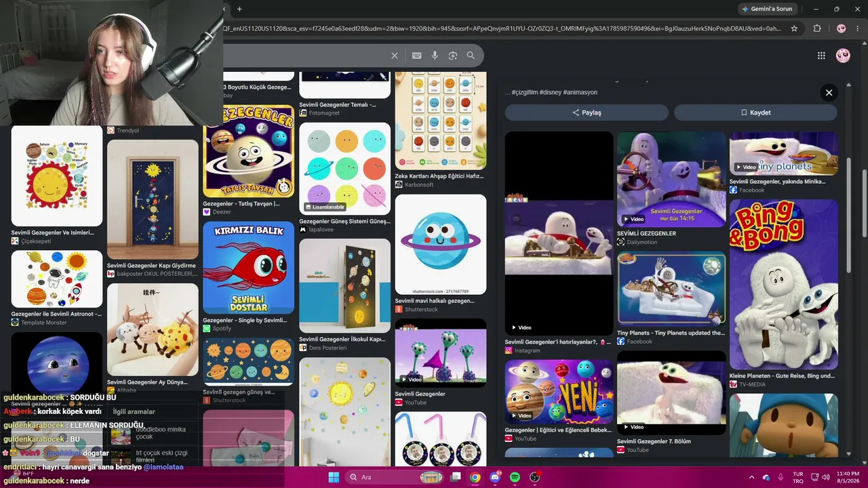This screenshot has height=488, width=868.
Task: Switch the TUR TRQ keyboard language
Action: 798,477
